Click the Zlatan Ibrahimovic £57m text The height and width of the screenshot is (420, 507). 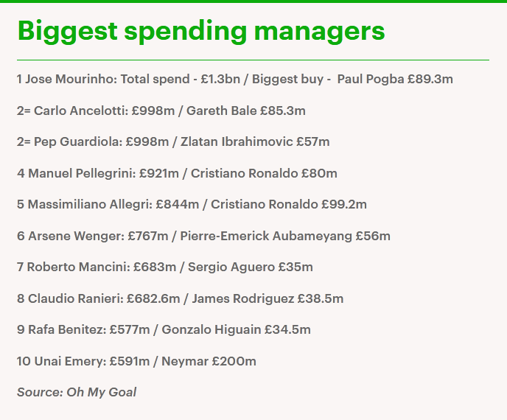point(255,142)
